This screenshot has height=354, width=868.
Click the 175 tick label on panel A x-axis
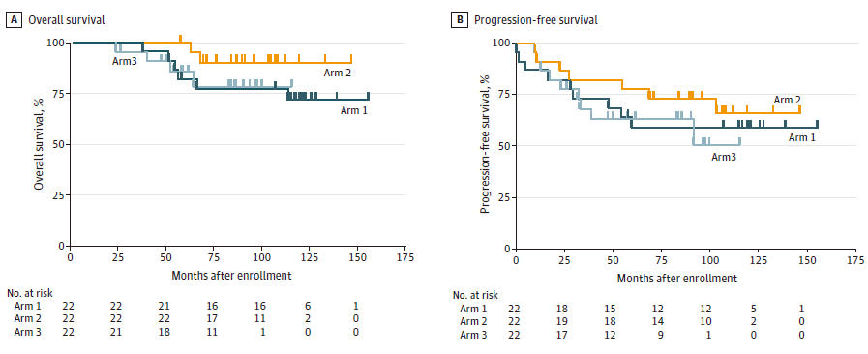tap(404, 257)
